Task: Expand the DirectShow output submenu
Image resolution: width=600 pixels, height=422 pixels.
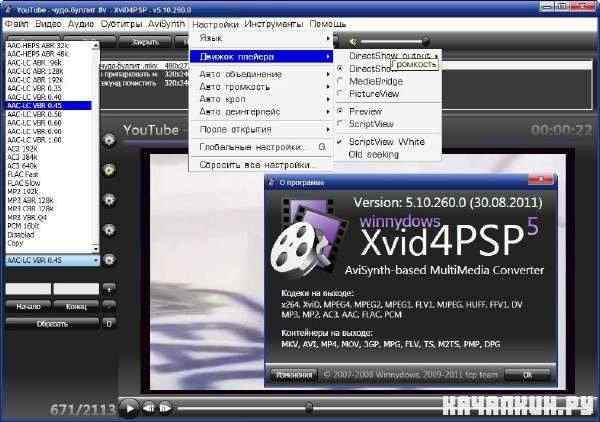Action: (388, 55)
